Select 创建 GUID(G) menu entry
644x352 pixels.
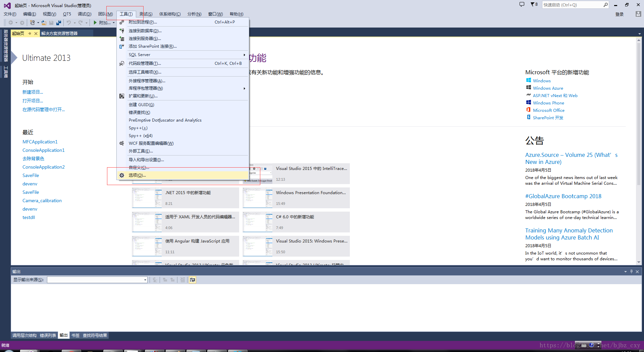(183, 105)
